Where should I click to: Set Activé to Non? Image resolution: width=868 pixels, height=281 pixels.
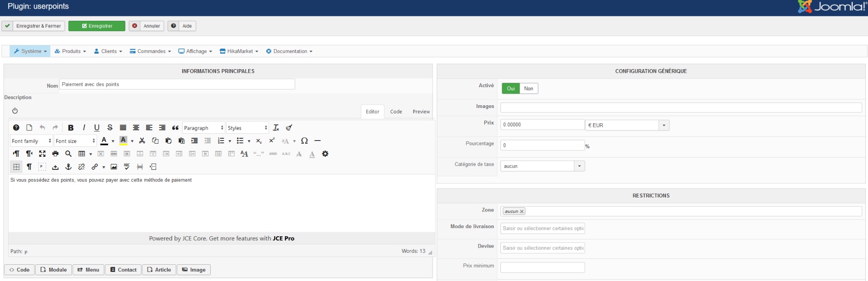point(528,89)
